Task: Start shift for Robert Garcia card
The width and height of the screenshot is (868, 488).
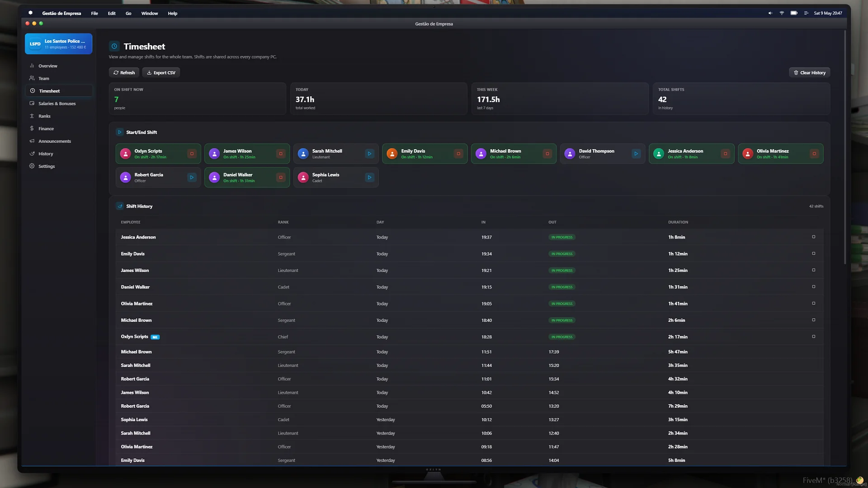Action: tap(192, 177)
